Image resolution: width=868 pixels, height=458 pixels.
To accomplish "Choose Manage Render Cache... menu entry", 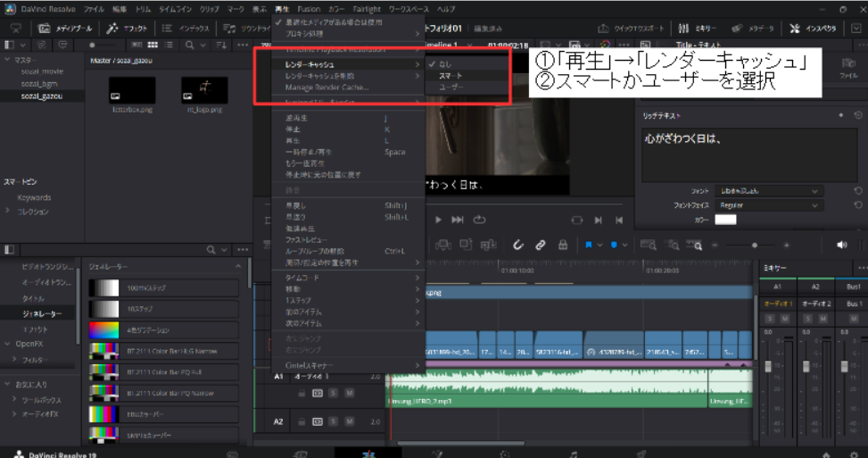I will [327, 87].
